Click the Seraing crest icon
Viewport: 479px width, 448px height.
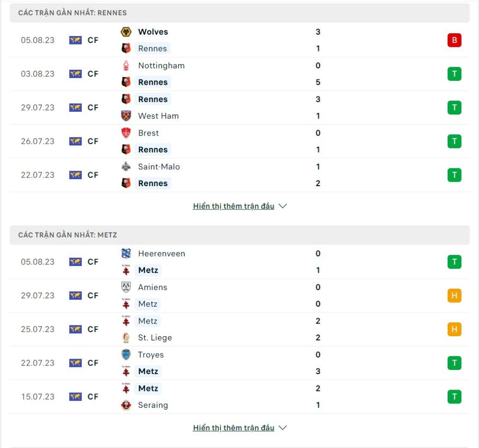pyautogui.click(x=126, y=405)
